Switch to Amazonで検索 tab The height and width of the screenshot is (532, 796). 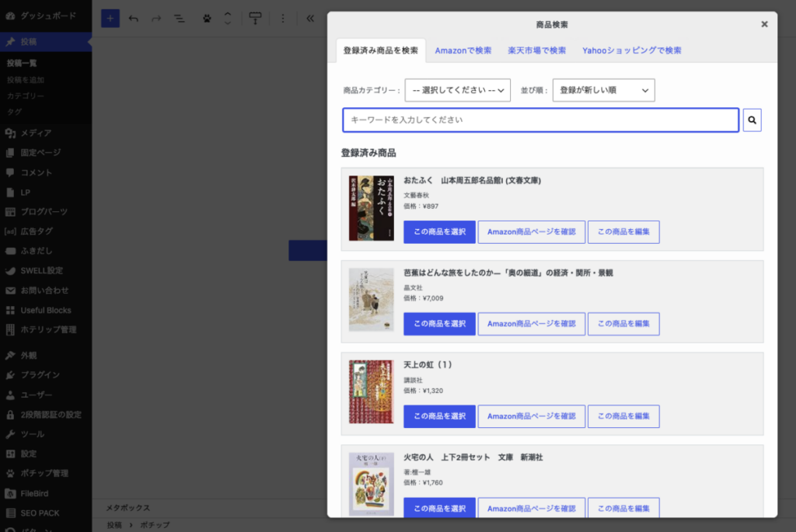click(463, 50)
